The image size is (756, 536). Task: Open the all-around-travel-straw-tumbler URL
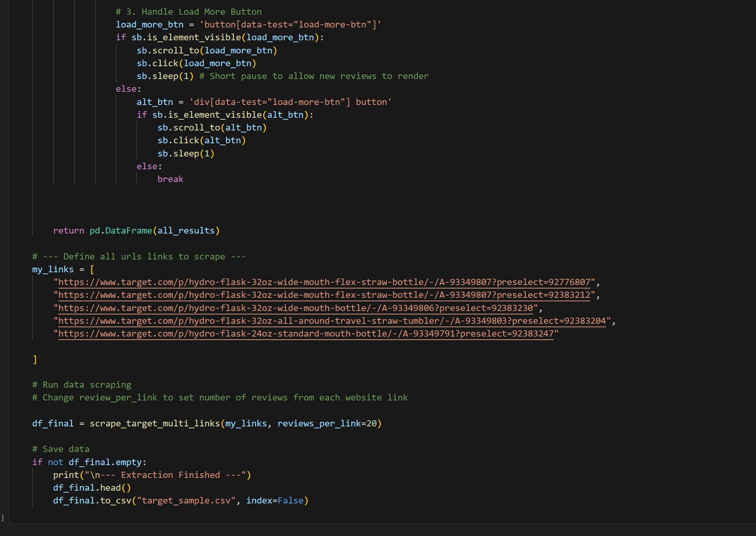tap(332, 321)
